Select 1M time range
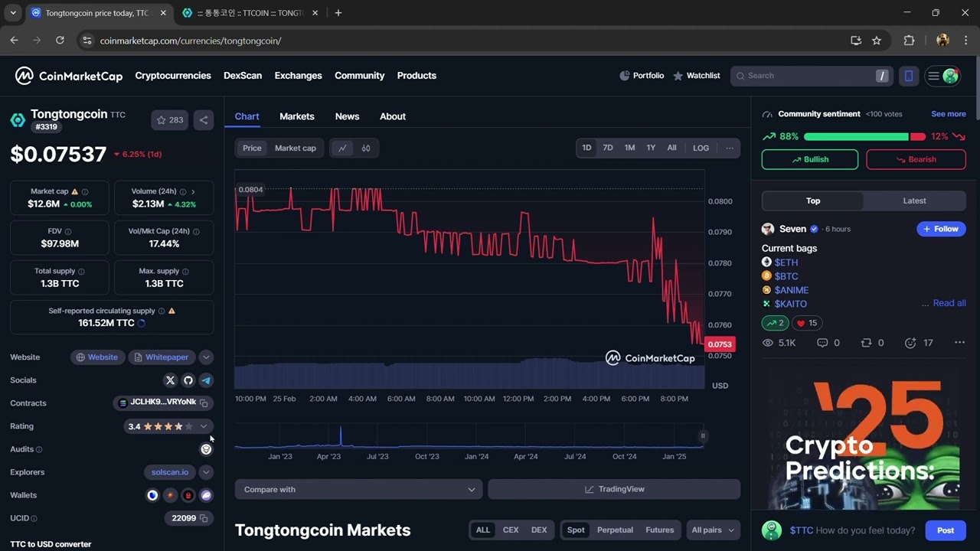The height and width of the screenshot is (551, 980). coord(629,148)
